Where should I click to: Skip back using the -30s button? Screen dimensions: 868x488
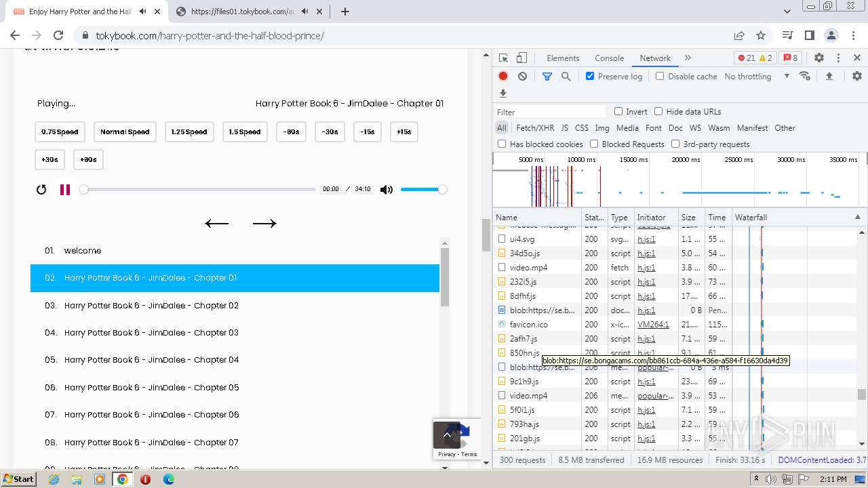(330, 132)
